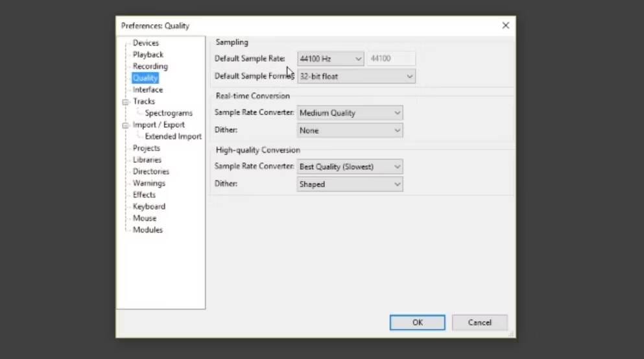Click the Real-time Conversion group heading
Screen dimensions: 644x359
pos(252,96)
